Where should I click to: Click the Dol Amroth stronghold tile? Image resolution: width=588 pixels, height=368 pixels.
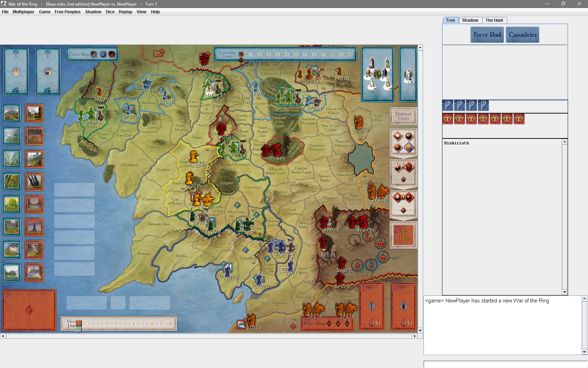pyautogui.click(x=12, y=272)
